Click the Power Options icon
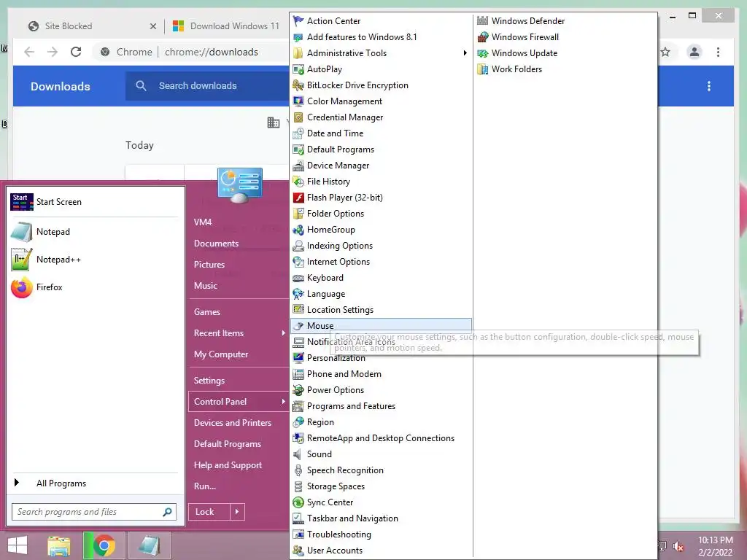Viewport: 747px width, 560px height. (298, 390)
